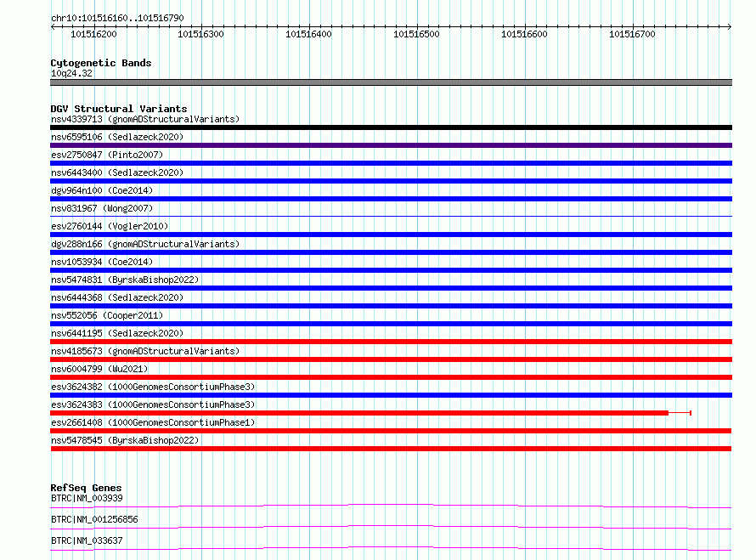The height and width of the screenshot is (560, 756).
Task: Open variant nsv4185673 (gnomADStructuralVariants)
Action: 145,351
